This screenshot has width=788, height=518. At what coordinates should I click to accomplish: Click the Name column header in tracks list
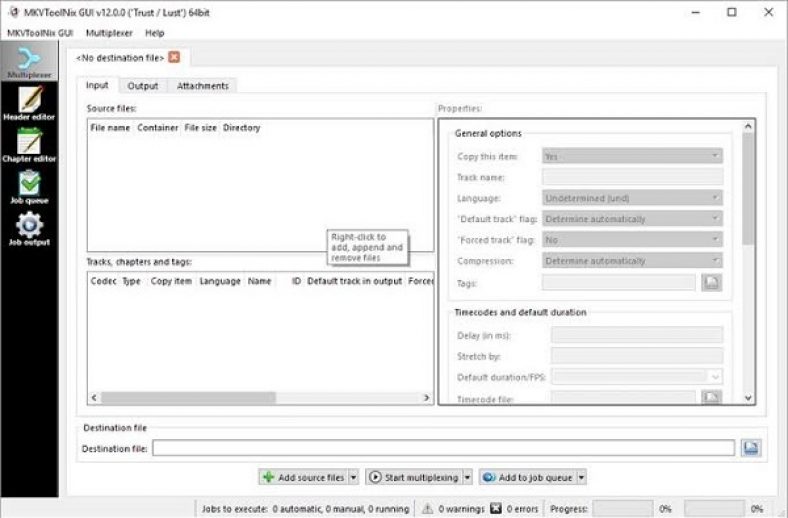pos(259,281)
